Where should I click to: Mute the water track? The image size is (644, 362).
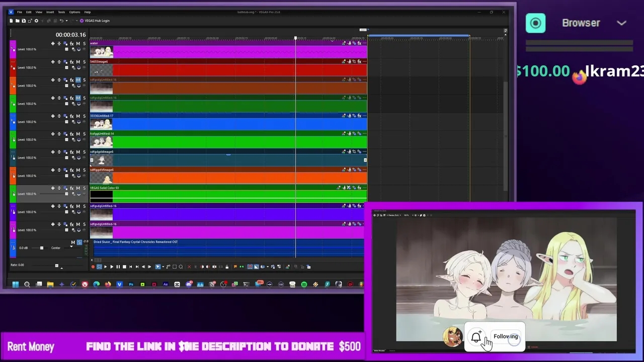tap(78, 43)
